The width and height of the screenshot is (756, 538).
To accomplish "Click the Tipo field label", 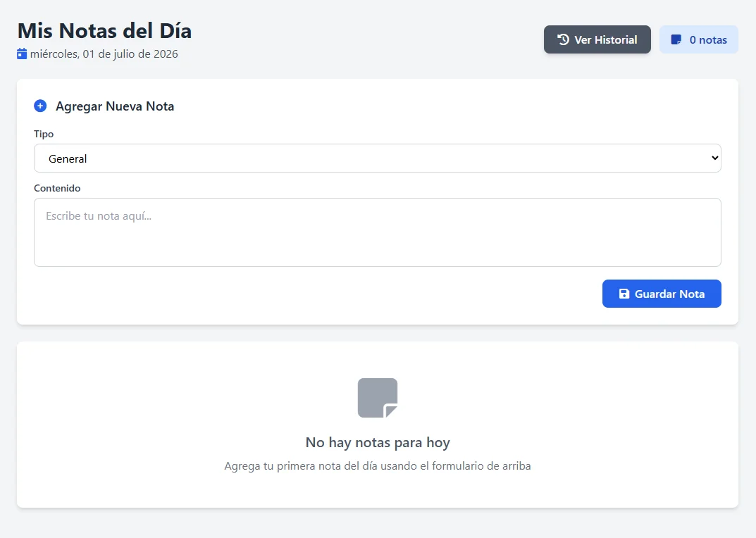I will pos(44,134).
